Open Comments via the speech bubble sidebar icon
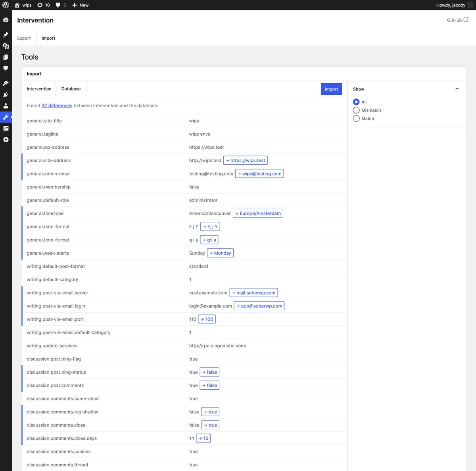The width and height of the screenshot is (476, 471). [x=6, y=68]
